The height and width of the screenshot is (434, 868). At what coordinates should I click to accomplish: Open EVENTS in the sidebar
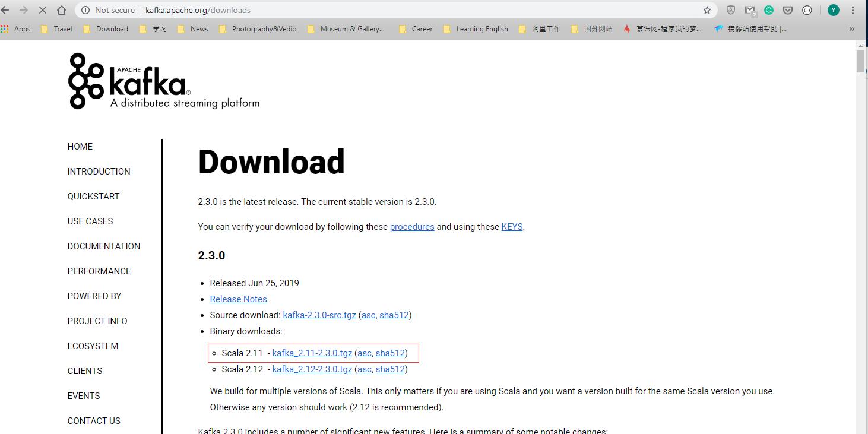(x=84, y=396)
